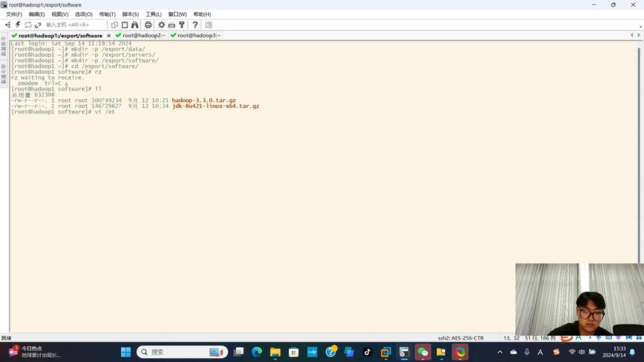The height and width of the screenshot is (362, 644).
Task: Copy selection using the toolbar Copy icon
Action: (114, 25)
